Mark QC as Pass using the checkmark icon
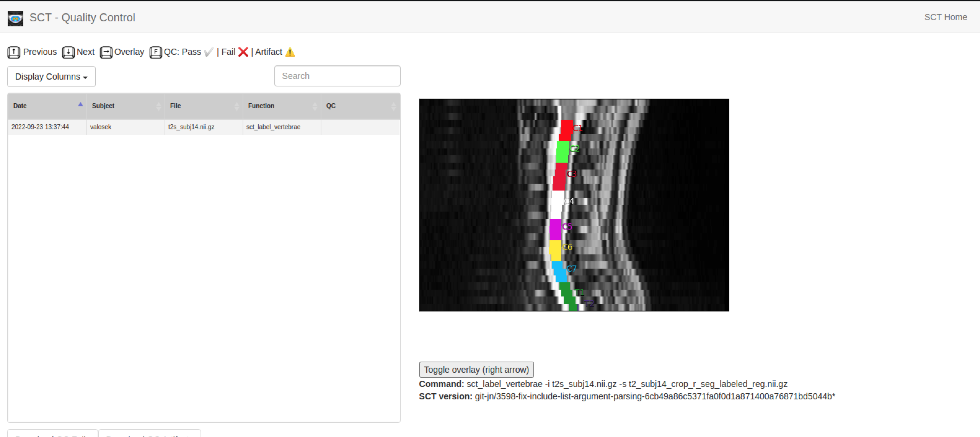This screenshot has height=437, width=980. (x=208, y=52)
